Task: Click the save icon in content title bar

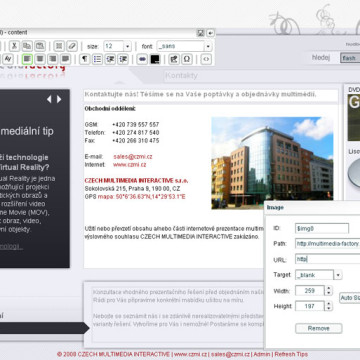Action: coord(201,33)
